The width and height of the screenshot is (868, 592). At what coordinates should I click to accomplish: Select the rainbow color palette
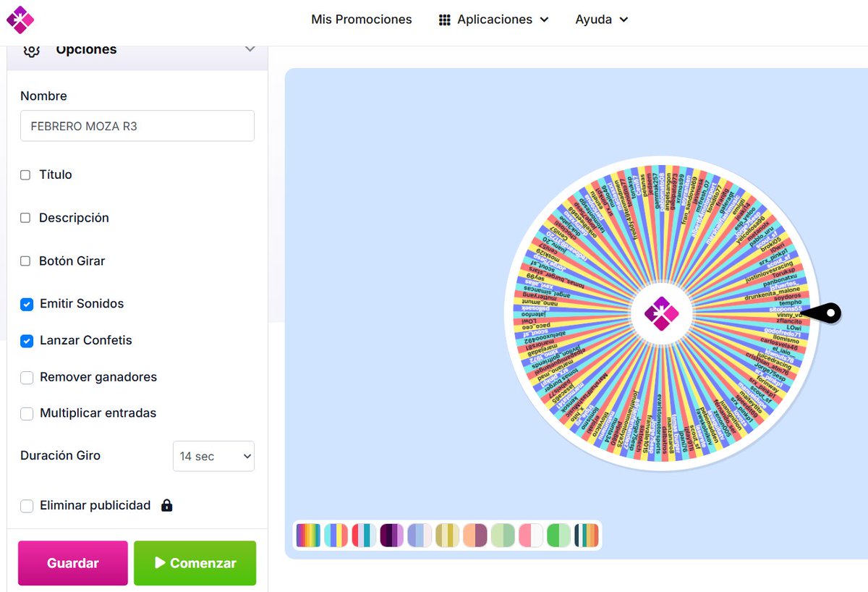point(308,536)
